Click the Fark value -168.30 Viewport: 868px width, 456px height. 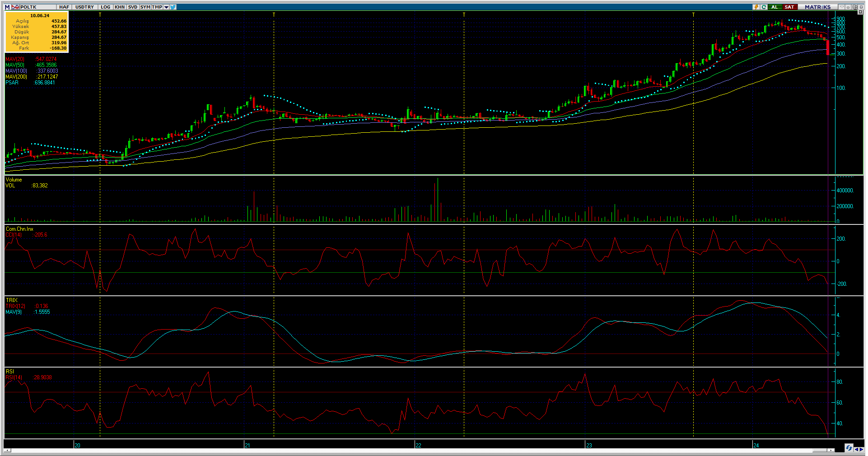58,48
